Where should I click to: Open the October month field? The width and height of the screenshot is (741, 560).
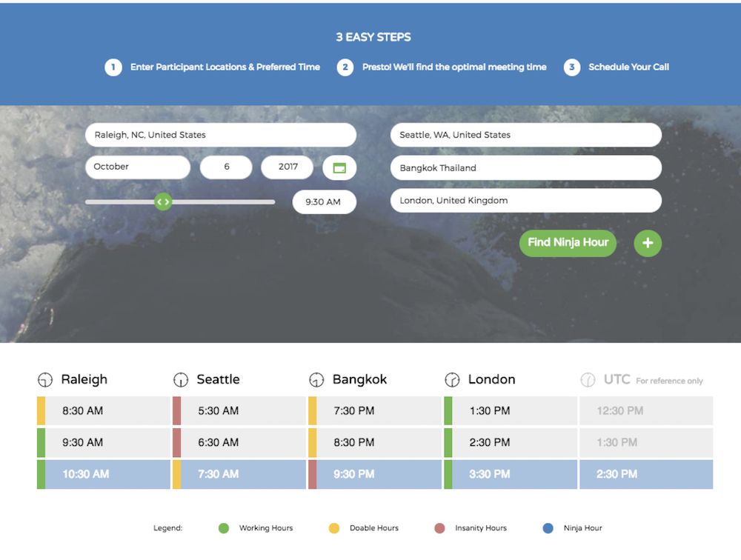tap(138, 167)
